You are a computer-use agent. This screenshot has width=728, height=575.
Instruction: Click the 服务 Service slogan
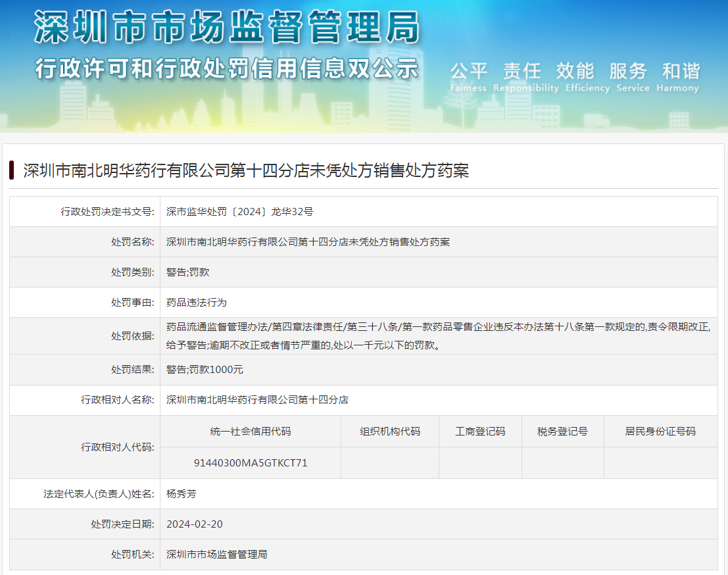tap(633, 77)
